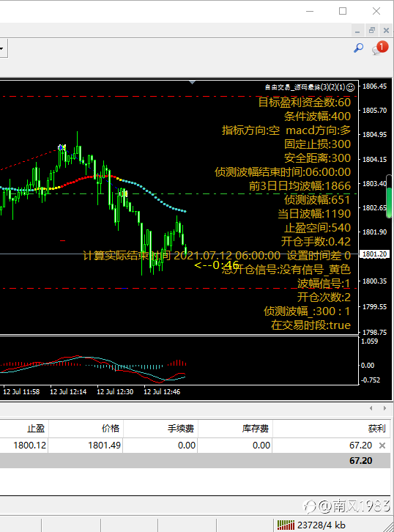Viewport: 394px width, 532px height.
Task: Minimize the main application window
Action: coord(310,11)
